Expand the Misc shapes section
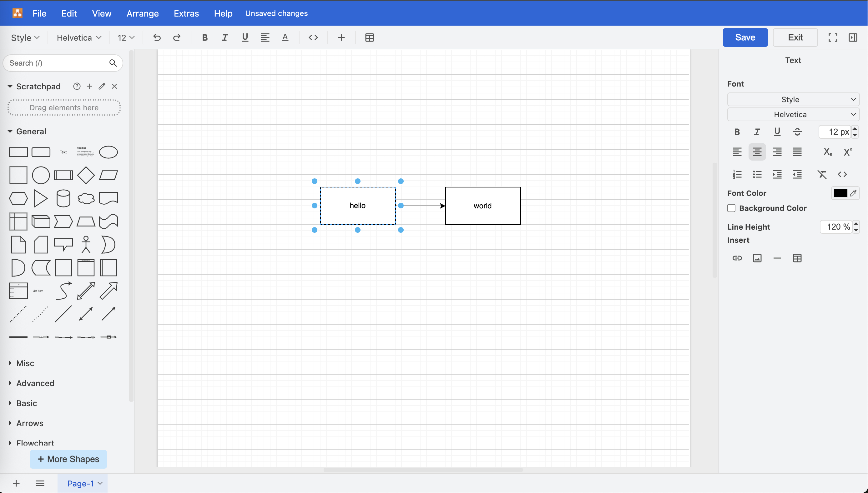The width and height of the screenshot is (868, 493). (x=25, y=363)
